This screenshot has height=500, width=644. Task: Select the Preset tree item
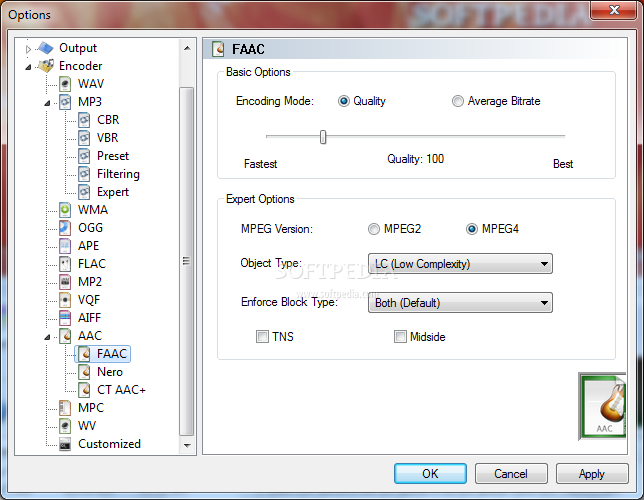[x=113, y=156]
